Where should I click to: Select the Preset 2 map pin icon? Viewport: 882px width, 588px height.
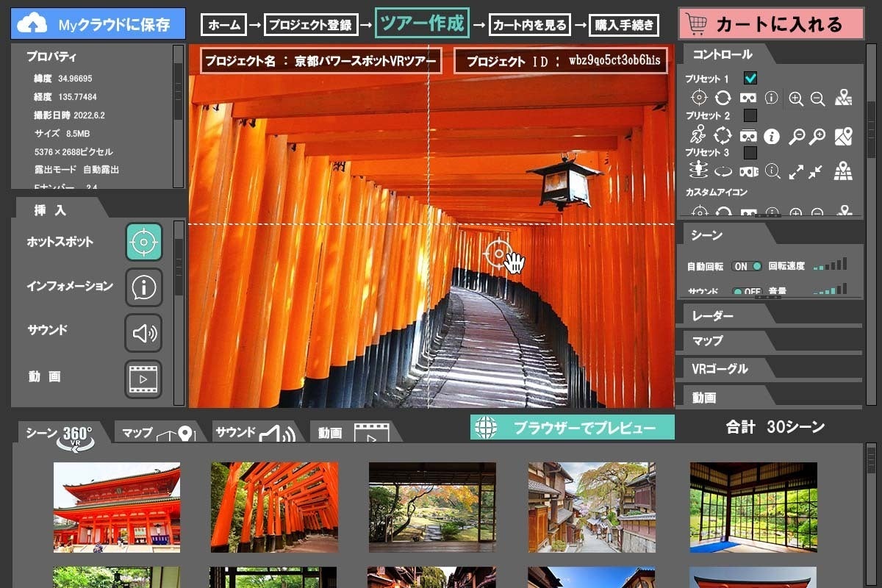coord(843,135)
